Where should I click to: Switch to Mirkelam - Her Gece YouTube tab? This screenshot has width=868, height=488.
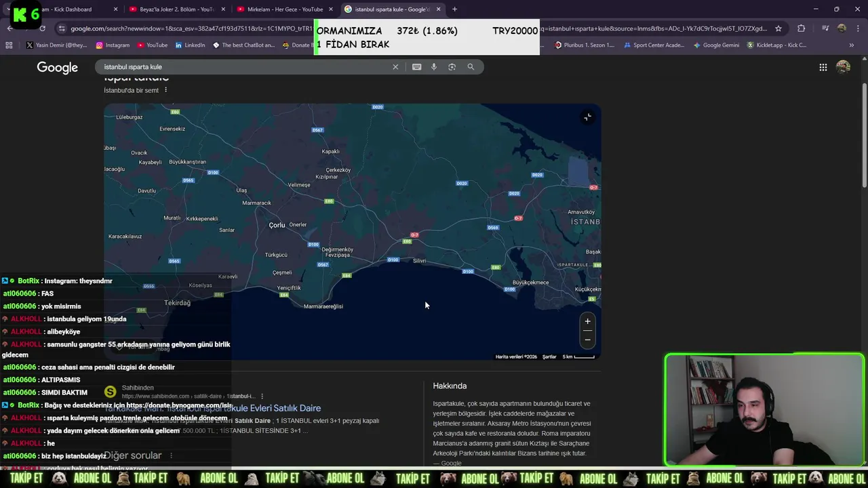(x=283, y=9)
